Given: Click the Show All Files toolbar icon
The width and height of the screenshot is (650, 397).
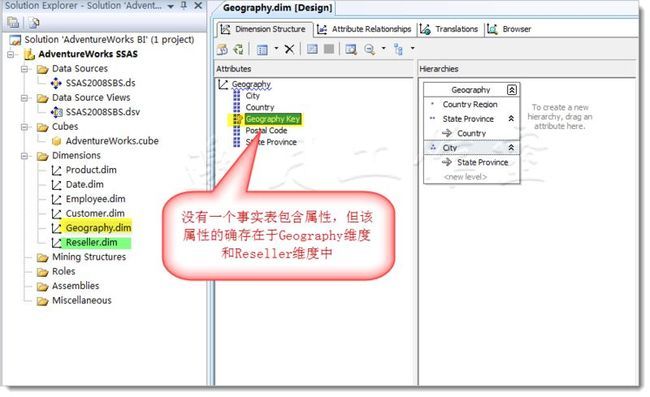Looking at the screenshot, I should tap(34, 22).
